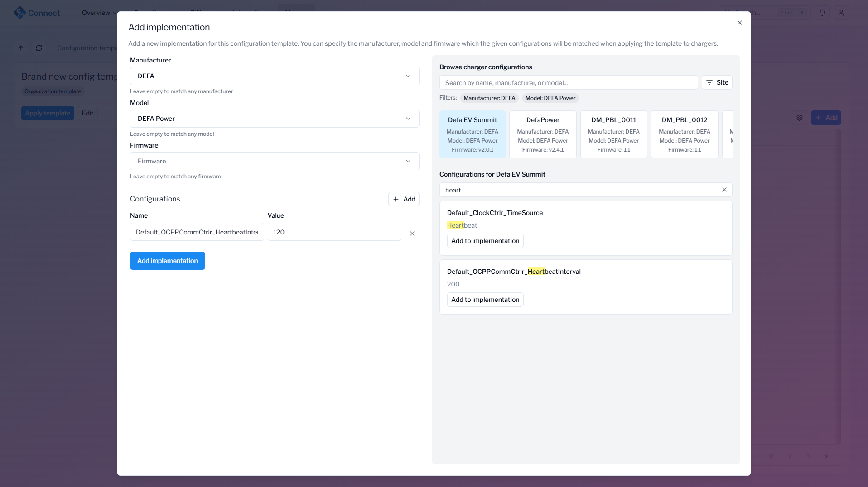This screenshot has height=487, width=868.
Task: Select the DM_PBL_0011 charger card
Action: click(x=613, y=134)
